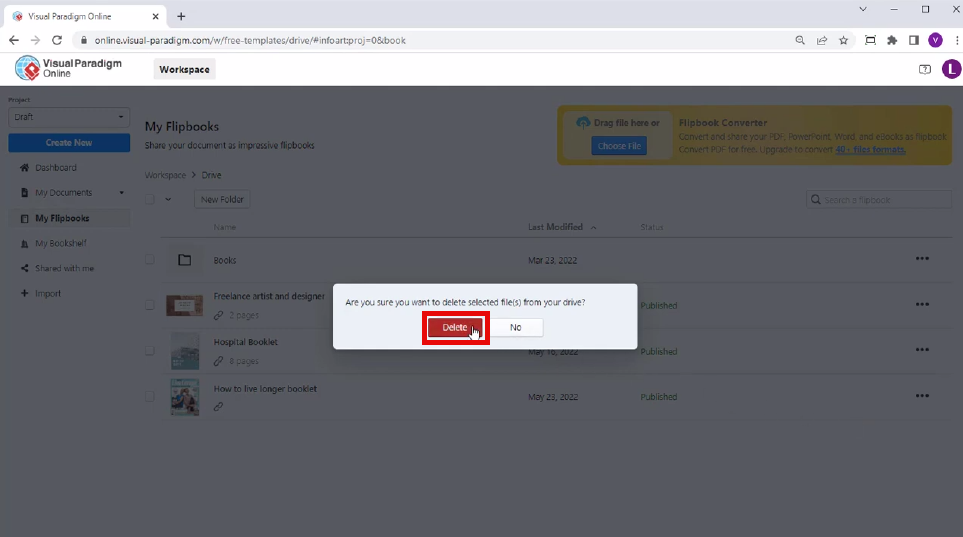
Task: Click the Create New button
Action: [x=69, y=143]
